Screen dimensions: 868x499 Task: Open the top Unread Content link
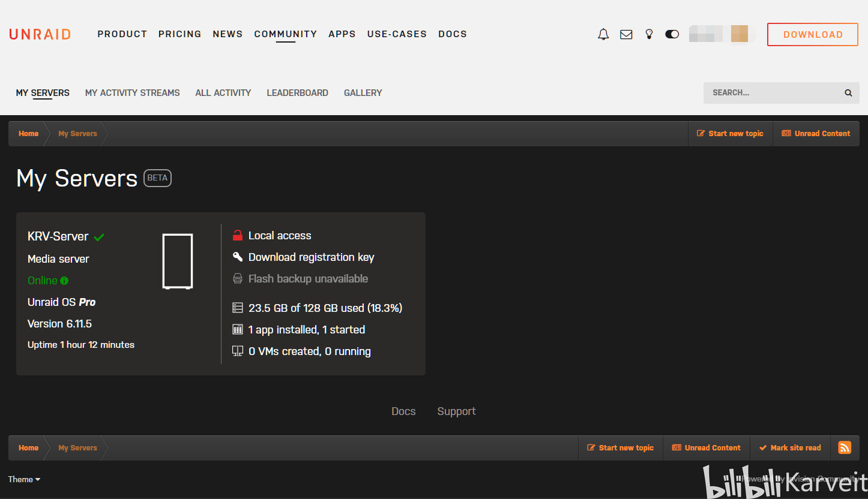(816, 134)
